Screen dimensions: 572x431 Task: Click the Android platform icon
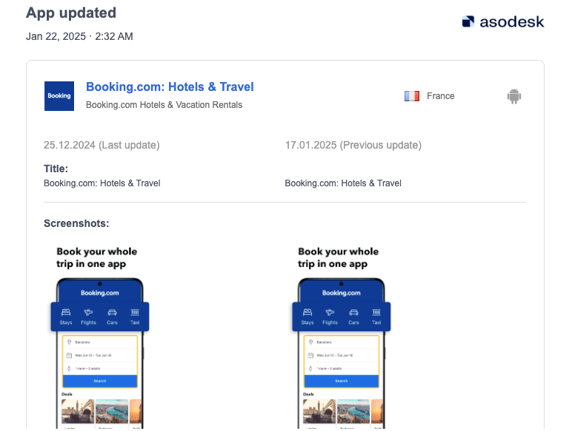[514, 96]
